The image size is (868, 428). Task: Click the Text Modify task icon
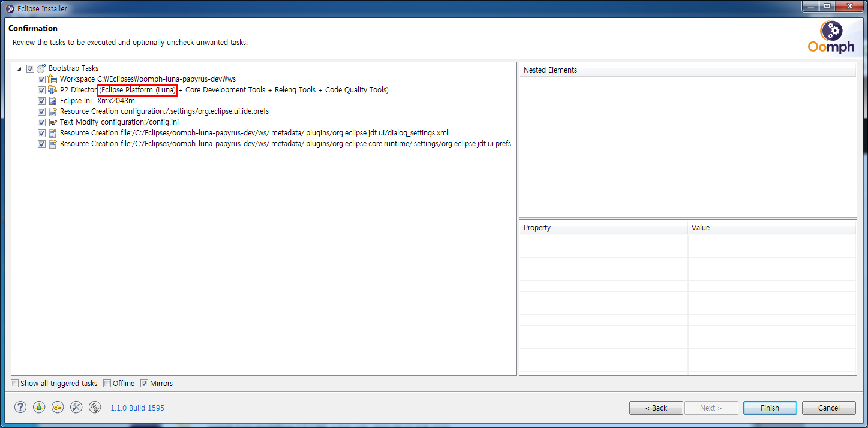pos(53,122)
